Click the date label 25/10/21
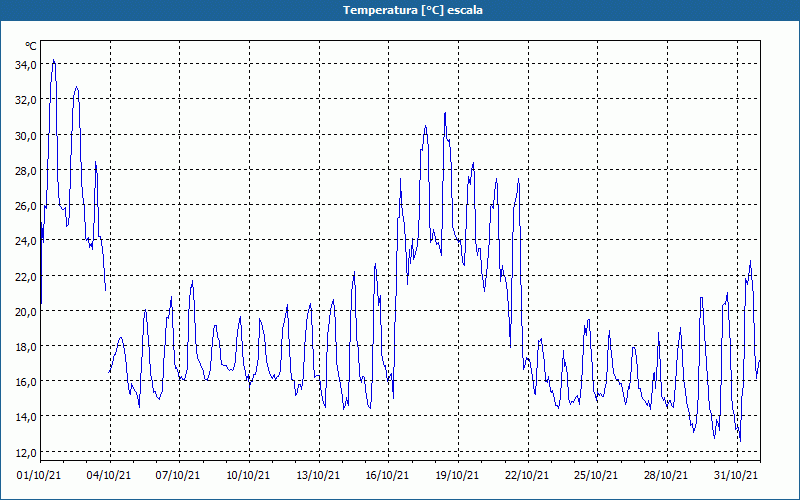This screenshot has width=800, height=500. click(x=596, y=476)
